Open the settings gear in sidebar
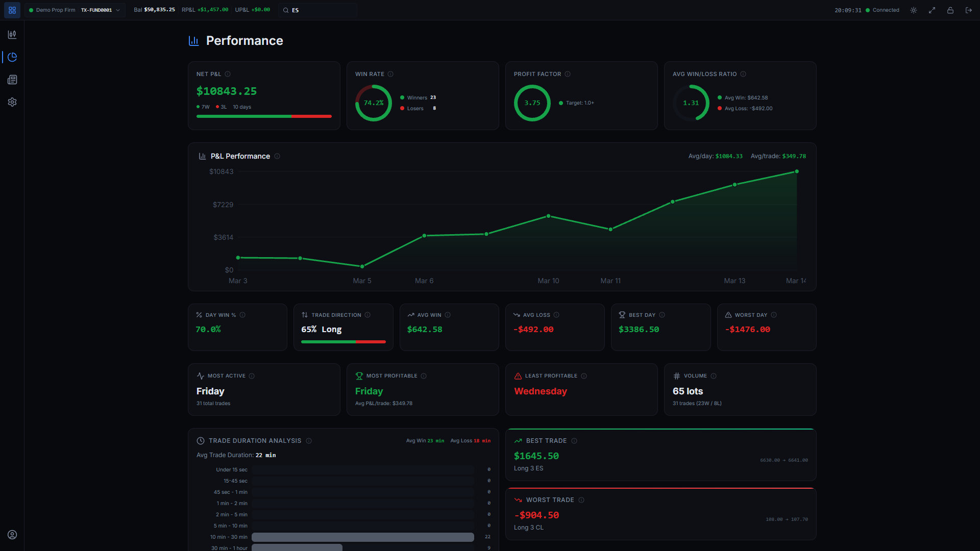The image size is (980, 551). tap(12, 102)
